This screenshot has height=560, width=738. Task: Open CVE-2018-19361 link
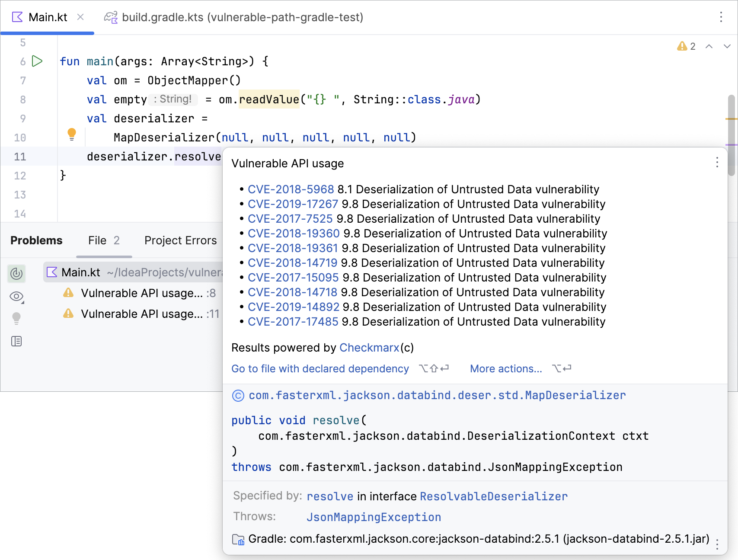(293, 248)
